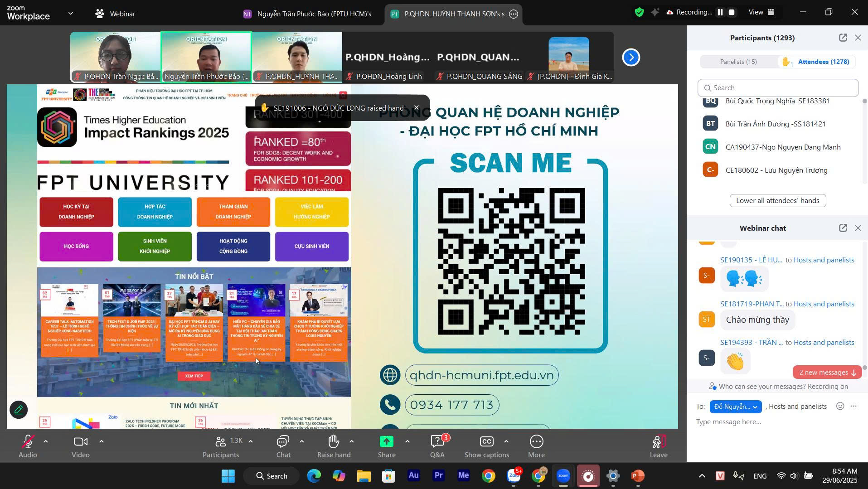Open the View layout menu
Screen dimensions: 868x489
[761, 12]
